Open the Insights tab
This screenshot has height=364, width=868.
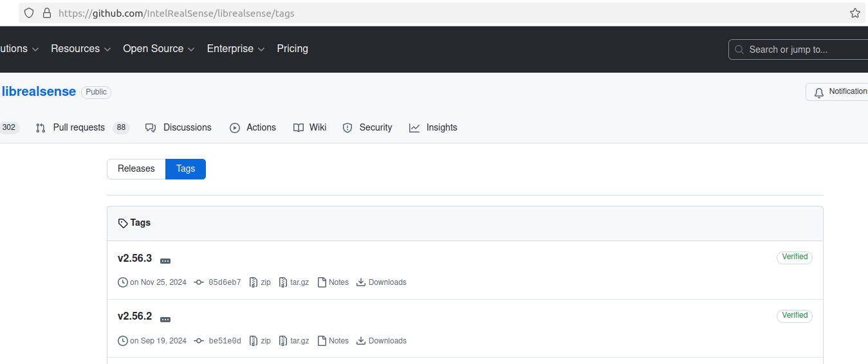click(x=433, y=128)
